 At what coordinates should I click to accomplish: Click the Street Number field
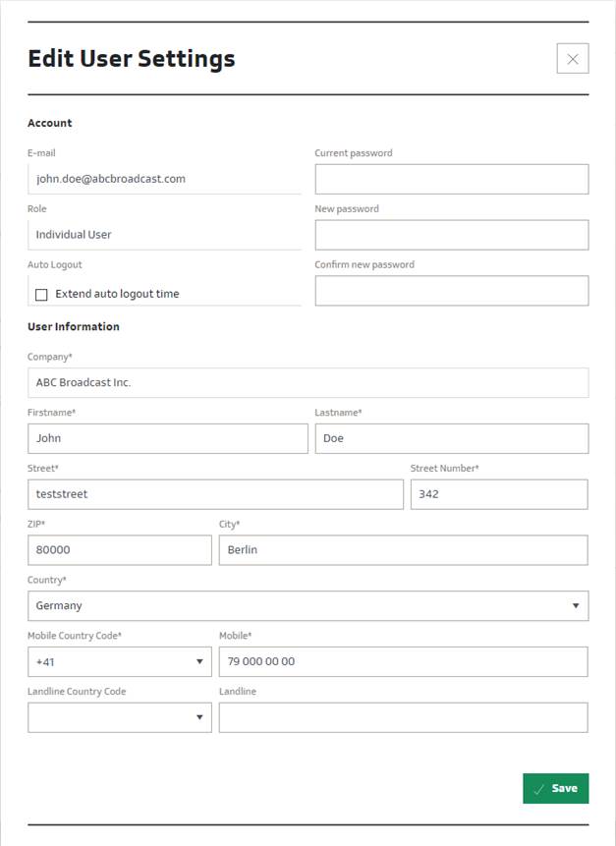499,494
